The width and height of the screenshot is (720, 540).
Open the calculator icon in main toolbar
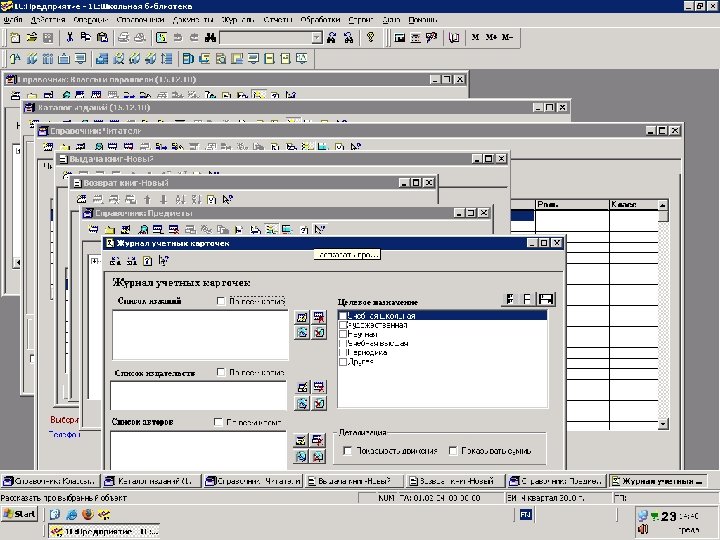(x=399, y=38)
